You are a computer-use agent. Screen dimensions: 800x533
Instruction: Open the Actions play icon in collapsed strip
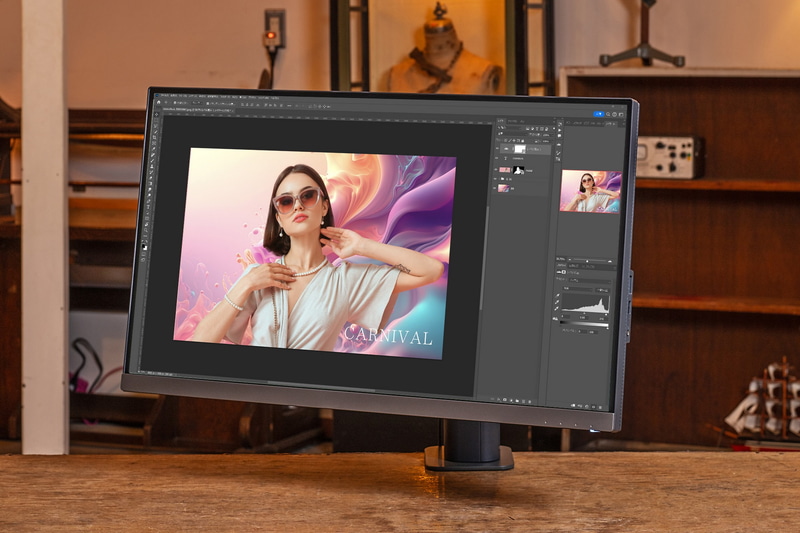[x=560, y=130]
